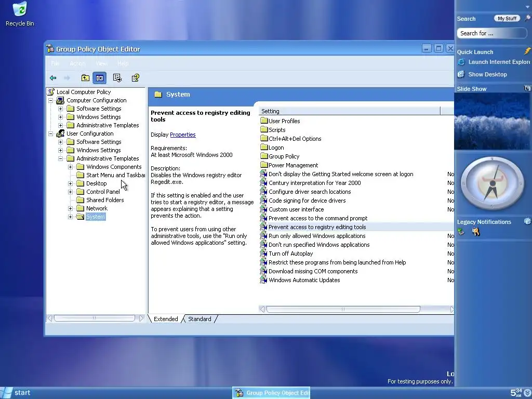The image size is (532, 399).
Task: Click the Windows Automatic Updates policy icon
Action: click(263, 280)
